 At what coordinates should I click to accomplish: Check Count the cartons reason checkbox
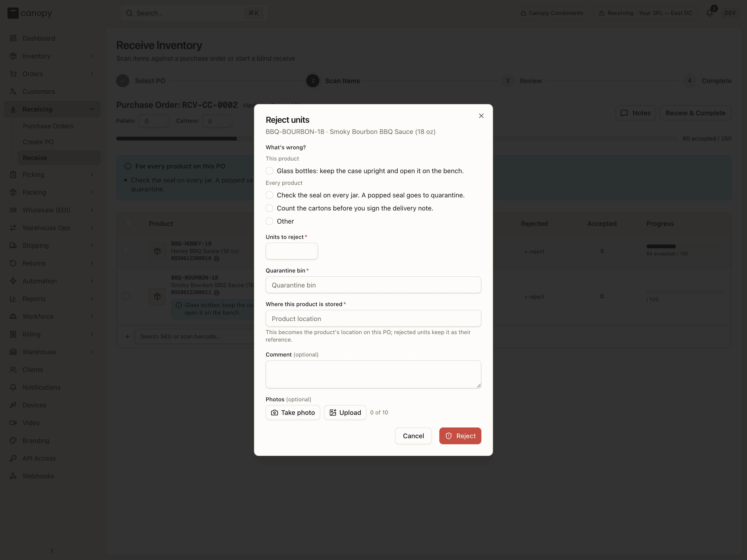point(269,208)
